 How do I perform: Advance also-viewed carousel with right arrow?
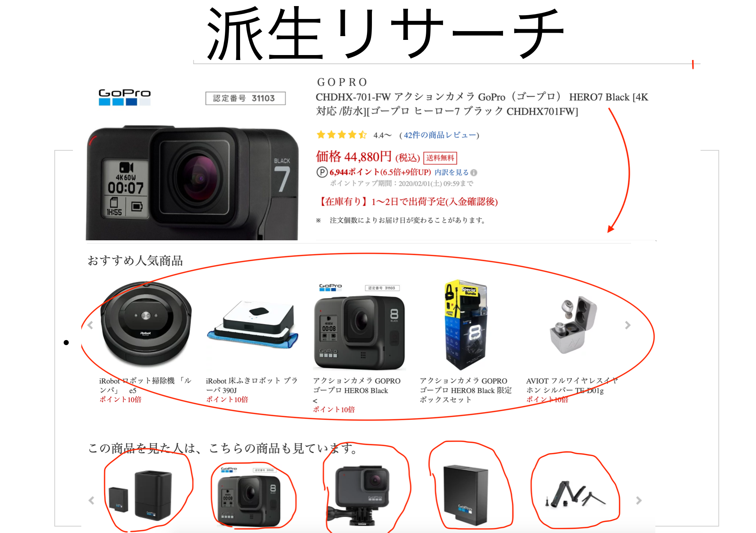[x=639, y=500]
